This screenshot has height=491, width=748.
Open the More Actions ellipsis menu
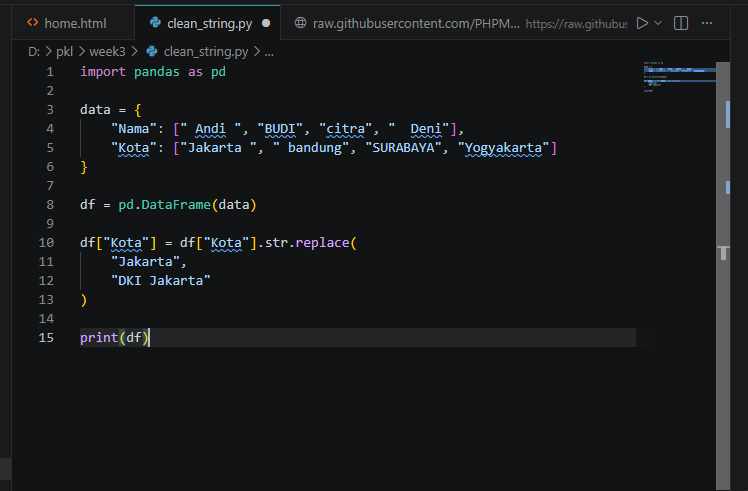click(x=707, y=23)
